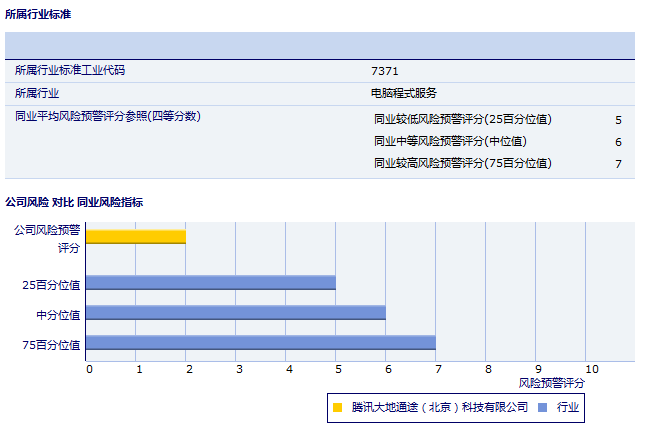
Task: Click the 风险预警评分 x-axis title
Action: pos(551,382)
